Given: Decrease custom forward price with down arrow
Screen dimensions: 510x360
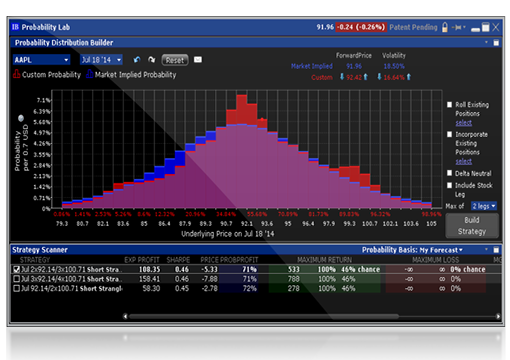Looking at the screenshot, I should tap(342, 77).
